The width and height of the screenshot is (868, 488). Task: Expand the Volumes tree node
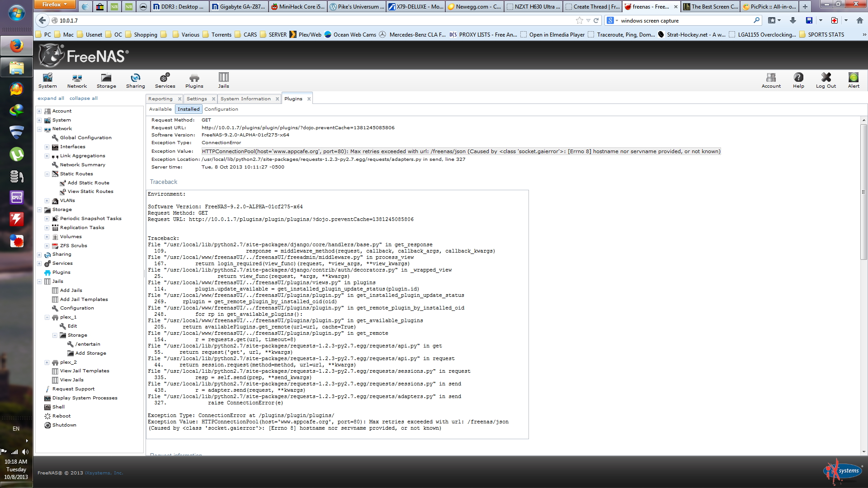(47, 237)
